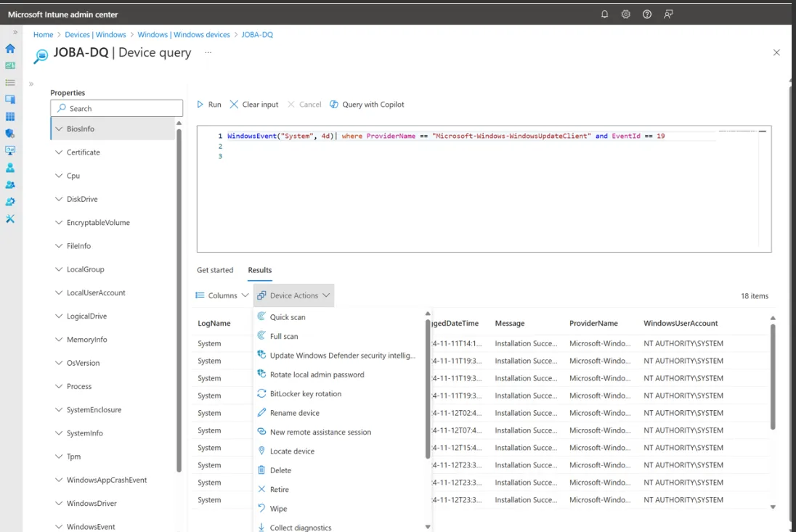Open the feedback icon in header

pyautogui.click(x=668, y=15)
